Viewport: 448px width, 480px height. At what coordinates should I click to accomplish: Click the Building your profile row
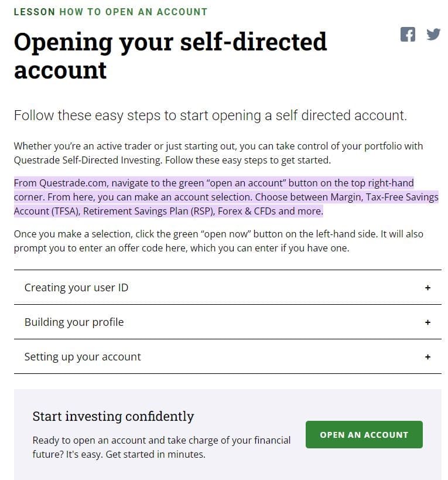click(x=227, y=322)
